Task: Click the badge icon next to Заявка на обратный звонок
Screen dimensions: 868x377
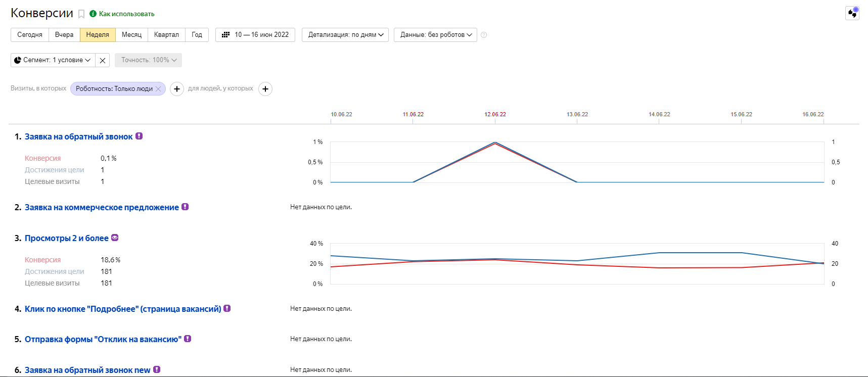Action: (x=139, y=136)
